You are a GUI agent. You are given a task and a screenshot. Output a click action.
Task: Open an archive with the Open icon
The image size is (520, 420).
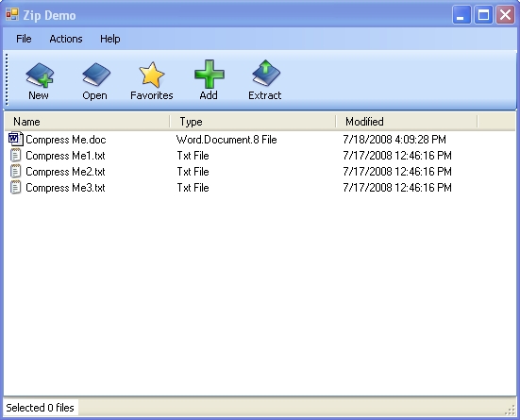96,75
